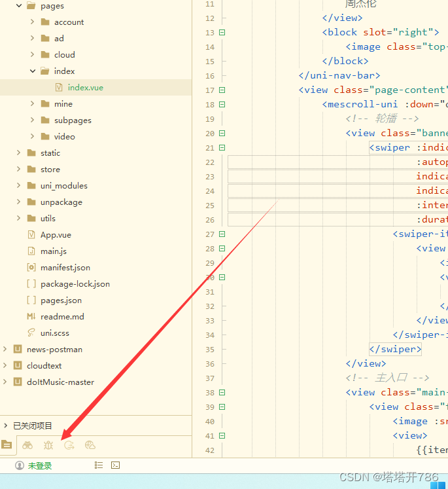Open the project file manager tab icon
The image size is (448, 489).
pos(7,444)
